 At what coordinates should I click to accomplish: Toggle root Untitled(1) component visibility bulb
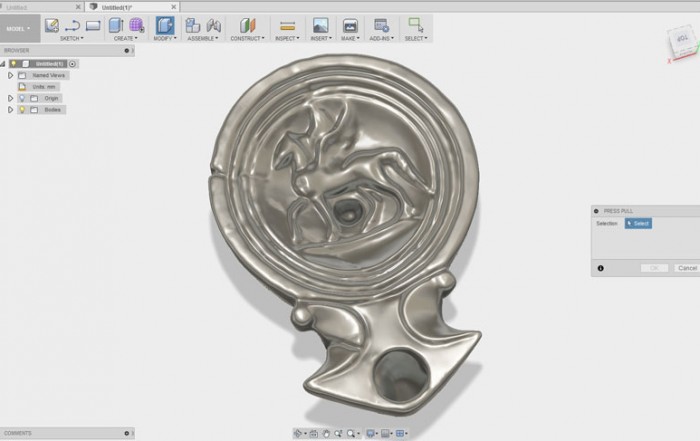14,63
